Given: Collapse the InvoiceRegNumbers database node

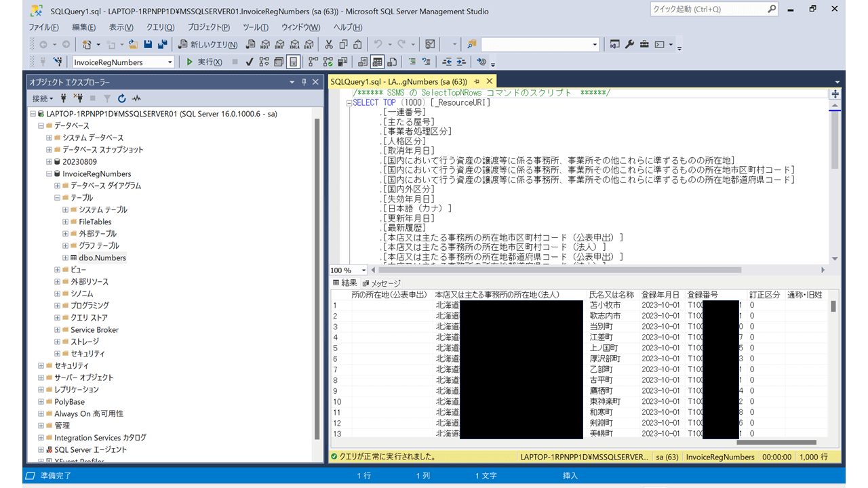Looking at the screenshot, I should point(49,174).
